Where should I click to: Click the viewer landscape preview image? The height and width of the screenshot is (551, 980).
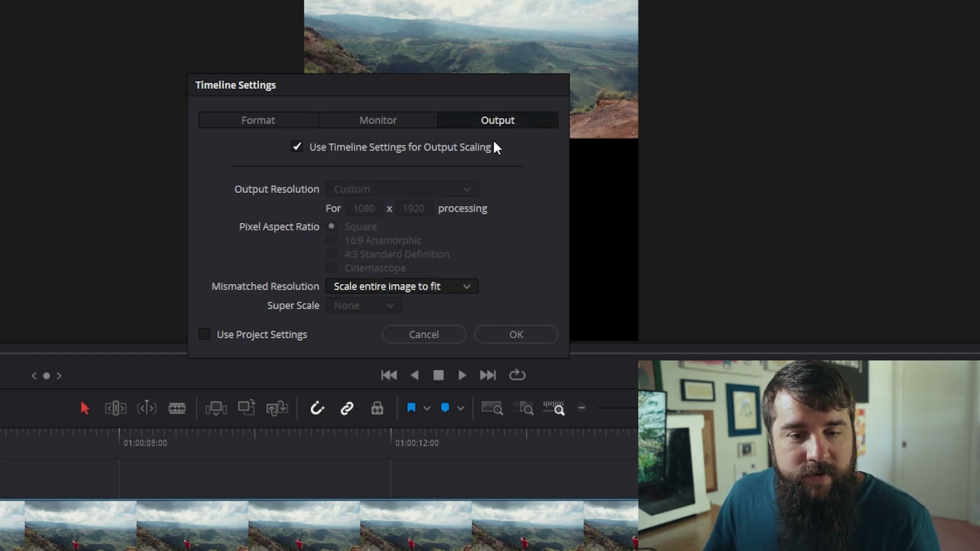point(471,36)
